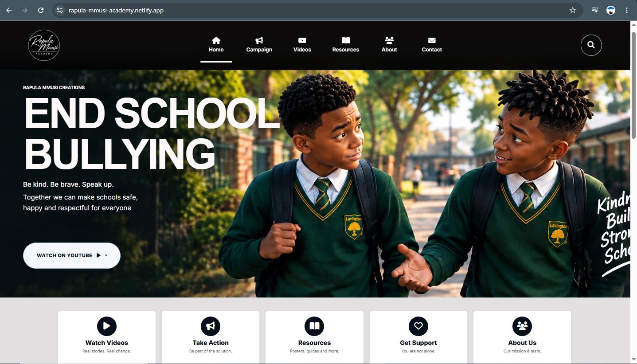637x364 pixels.
Task: Click 'Posters, guides and more.' text
Action: 314,351
